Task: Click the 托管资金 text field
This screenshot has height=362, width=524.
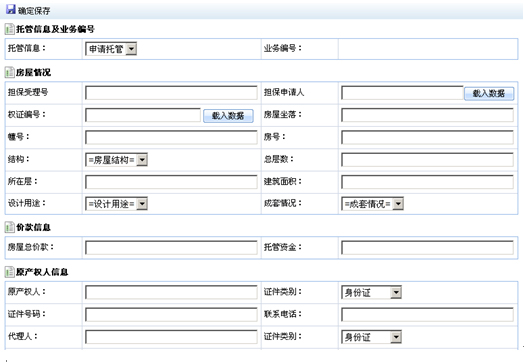Action: (x=427, y=248)
